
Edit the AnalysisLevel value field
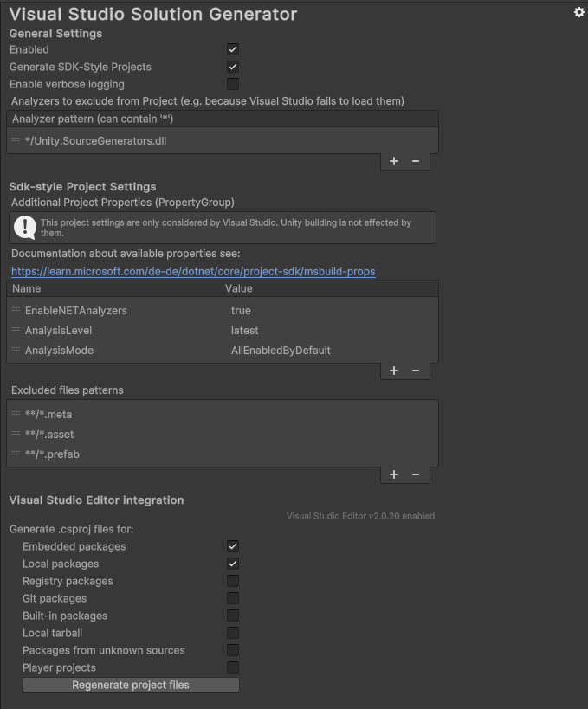pyautogui.click(x=329, y=331)
